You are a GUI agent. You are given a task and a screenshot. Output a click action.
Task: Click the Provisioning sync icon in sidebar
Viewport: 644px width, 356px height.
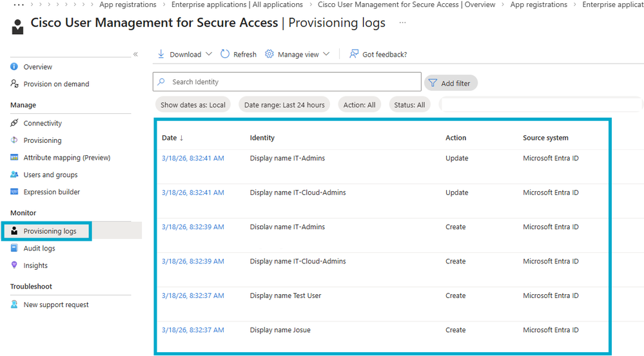tap(14, 140)
